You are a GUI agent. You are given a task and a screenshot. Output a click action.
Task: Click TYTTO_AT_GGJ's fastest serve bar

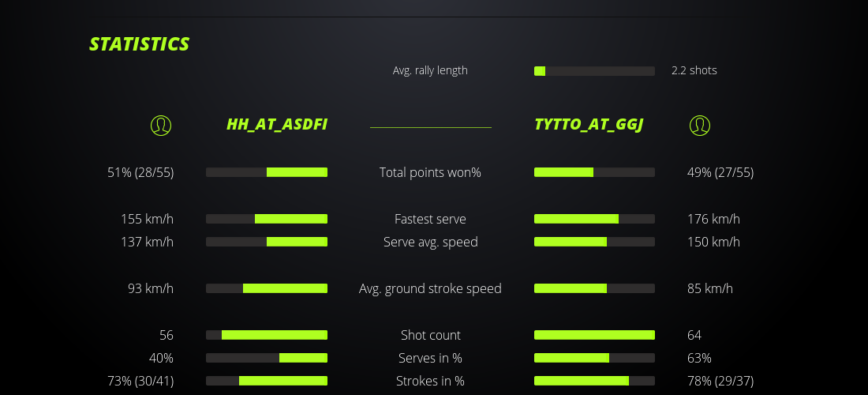pos(594,219)
